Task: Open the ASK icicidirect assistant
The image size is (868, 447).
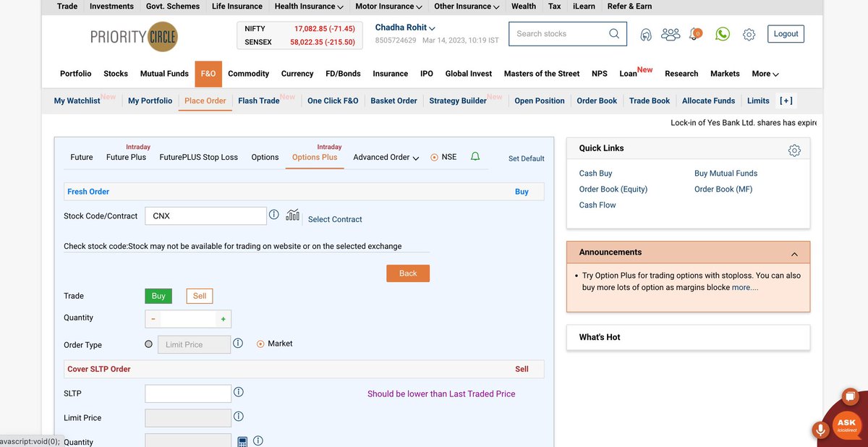Action: pos(847,425)
